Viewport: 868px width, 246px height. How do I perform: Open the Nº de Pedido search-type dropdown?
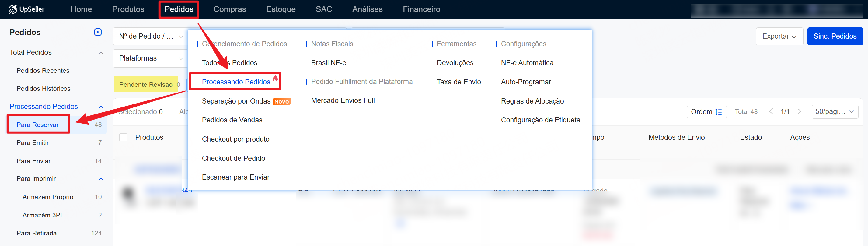[x=150, y=37]
